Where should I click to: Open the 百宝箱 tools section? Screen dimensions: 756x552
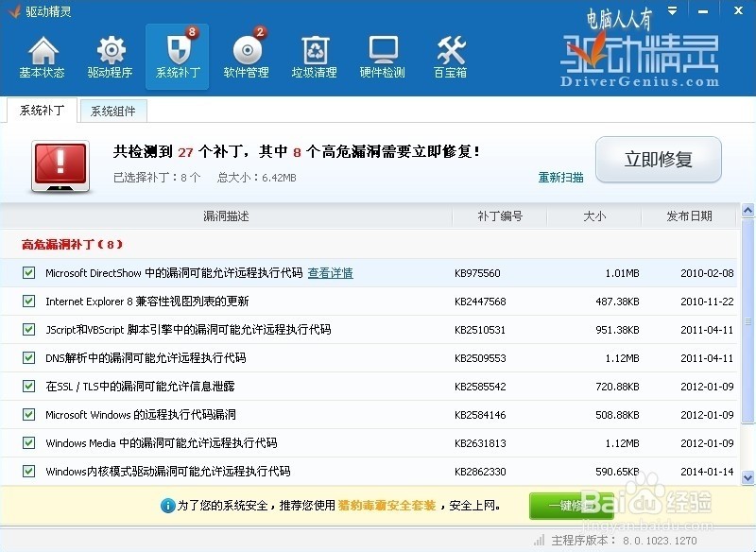pos(451,58)
